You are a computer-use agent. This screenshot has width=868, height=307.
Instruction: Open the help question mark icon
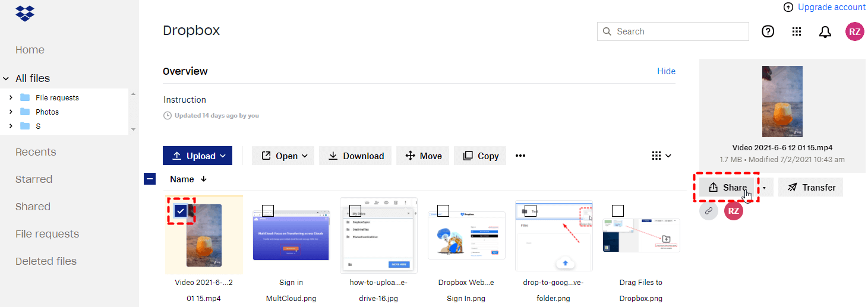click(768, 31)
